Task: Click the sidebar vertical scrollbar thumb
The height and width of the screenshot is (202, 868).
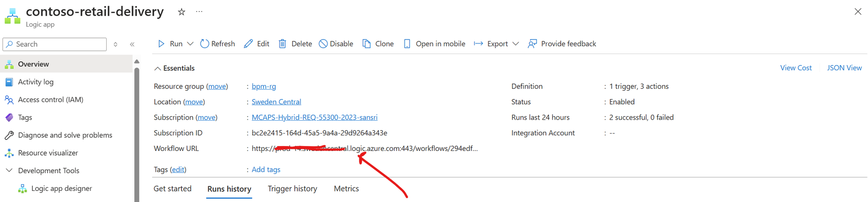Action: [x=136, y=134]
